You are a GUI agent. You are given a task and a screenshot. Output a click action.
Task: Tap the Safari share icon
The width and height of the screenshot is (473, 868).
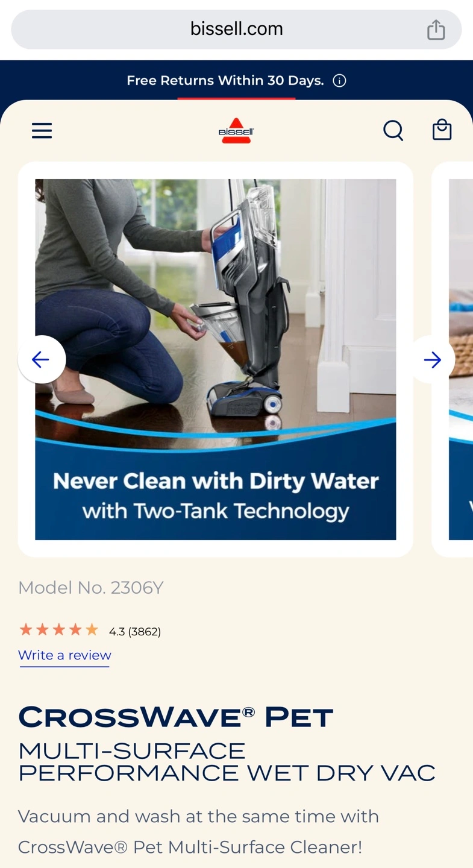click(436, 29)
